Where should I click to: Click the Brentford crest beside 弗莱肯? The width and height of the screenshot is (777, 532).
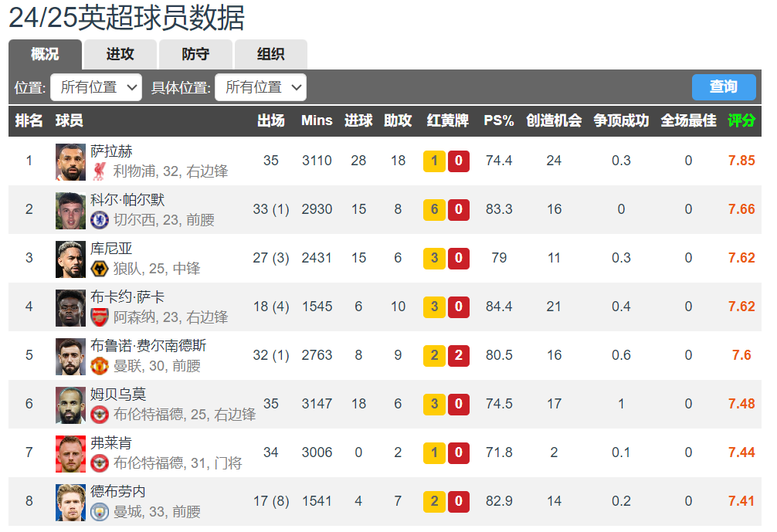point(100,463)
